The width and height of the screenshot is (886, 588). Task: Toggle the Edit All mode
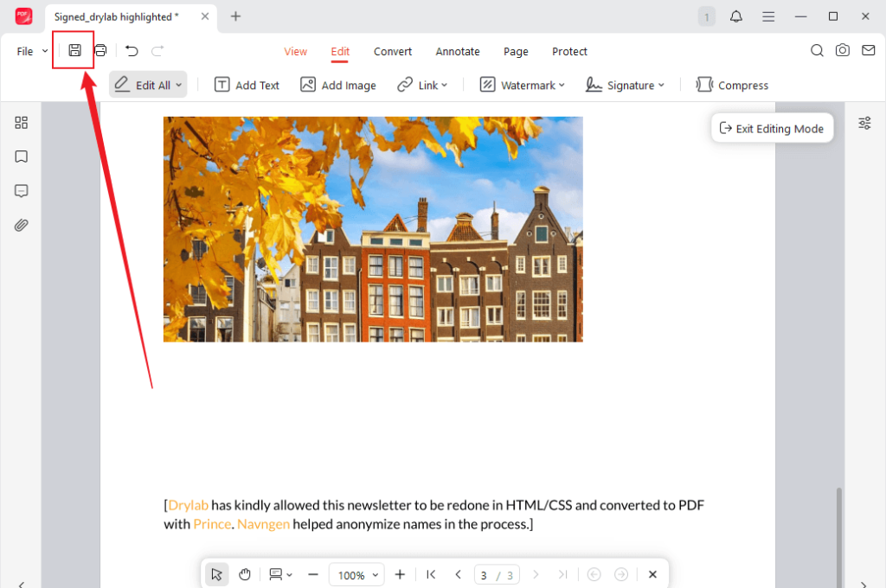pyautogui.click(x=147, y=84)
